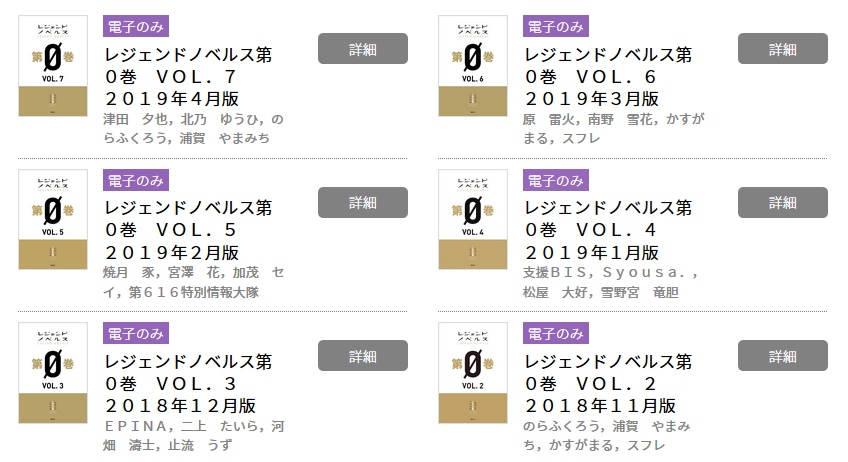
Task: Click details button for VOL. 5
Action: tap(362, 202)
